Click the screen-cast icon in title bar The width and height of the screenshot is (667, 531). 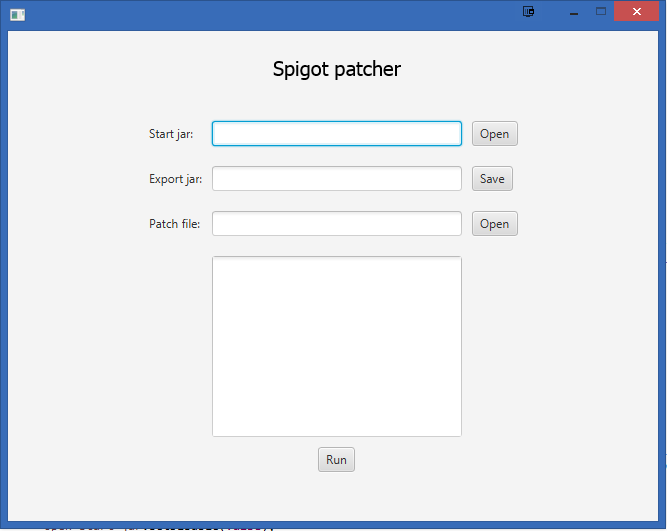(x=528, y=11)
